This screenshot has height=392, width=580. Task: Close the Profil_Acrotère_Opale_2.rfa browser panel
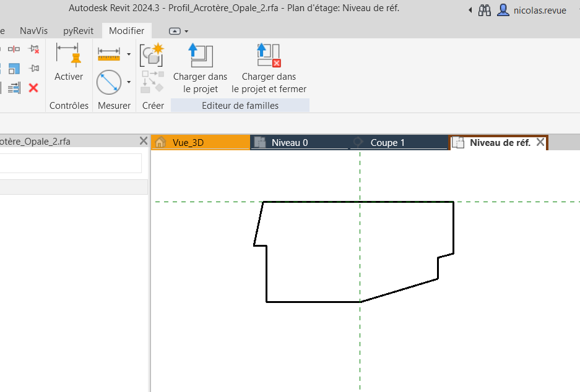(144, 141)
